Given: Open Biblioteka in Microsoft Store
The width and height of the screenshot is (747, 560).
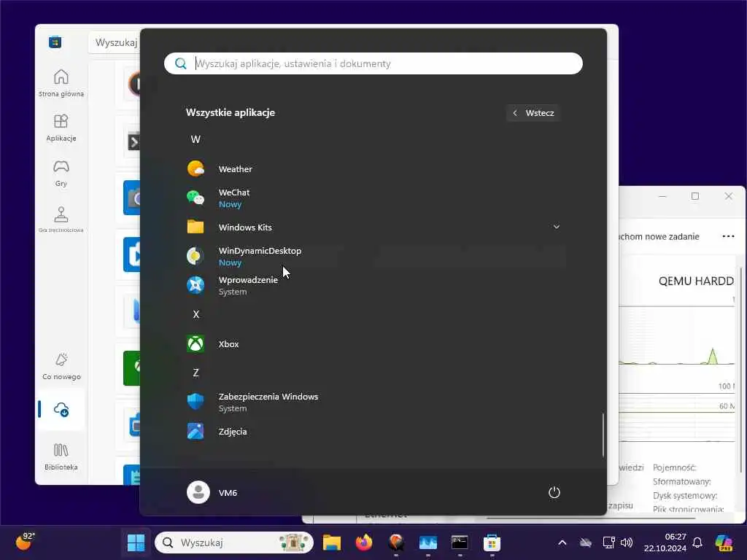Looking at the screenshot, I should click(x=61, y=456).
